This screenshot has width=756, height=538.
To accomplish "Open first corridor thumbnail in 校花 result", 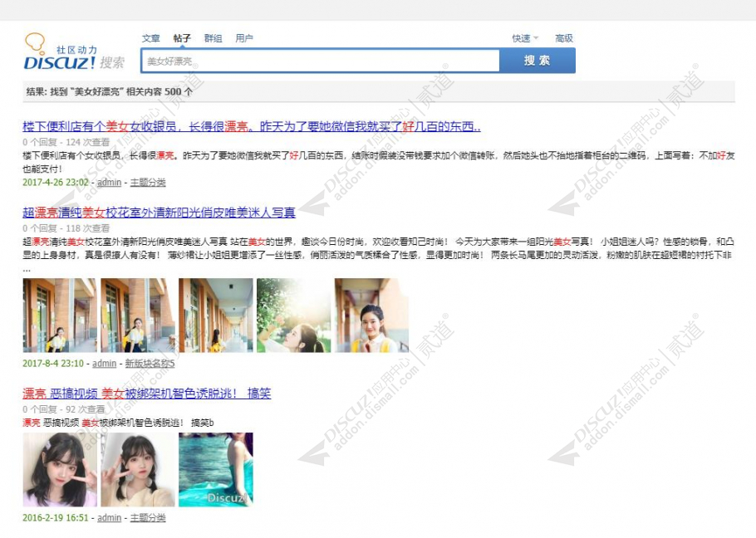I will point(60,315).
